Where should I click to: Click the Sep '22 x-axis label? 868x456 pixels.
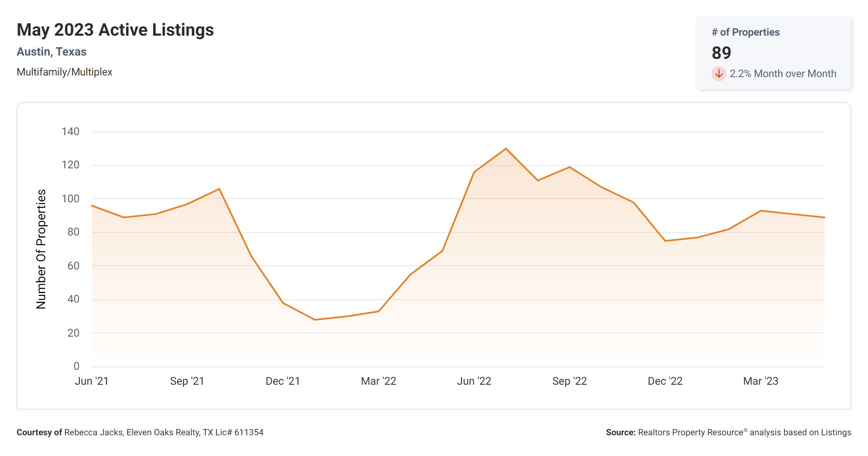(569, 381)
